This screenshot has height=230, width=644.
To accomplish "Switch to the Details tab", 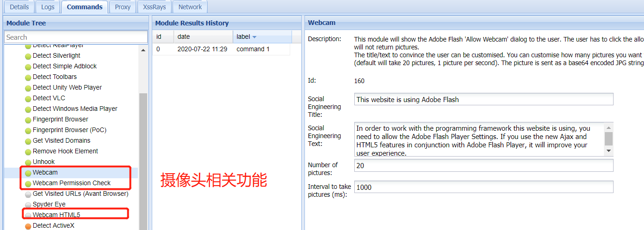I will pyautogui.click(x=19, y=7).
